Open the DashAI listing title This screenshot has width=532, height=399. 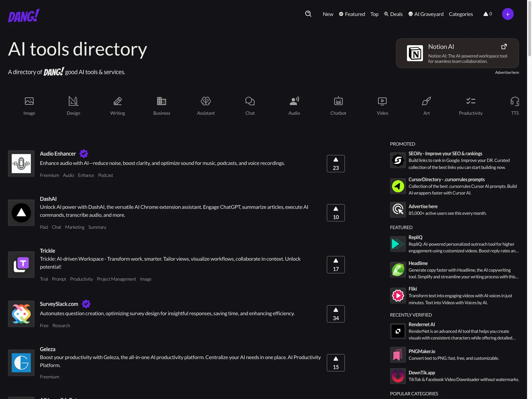[x=48, y=199]
